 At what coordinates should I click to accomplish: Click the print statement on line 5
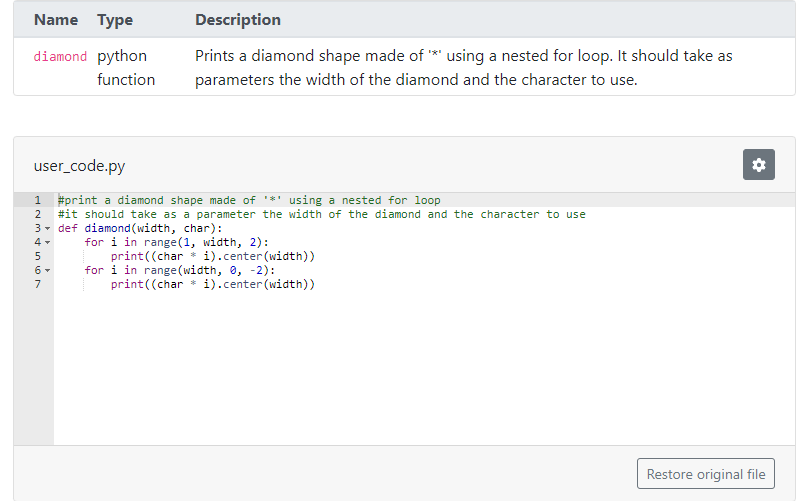coord(213,256)
